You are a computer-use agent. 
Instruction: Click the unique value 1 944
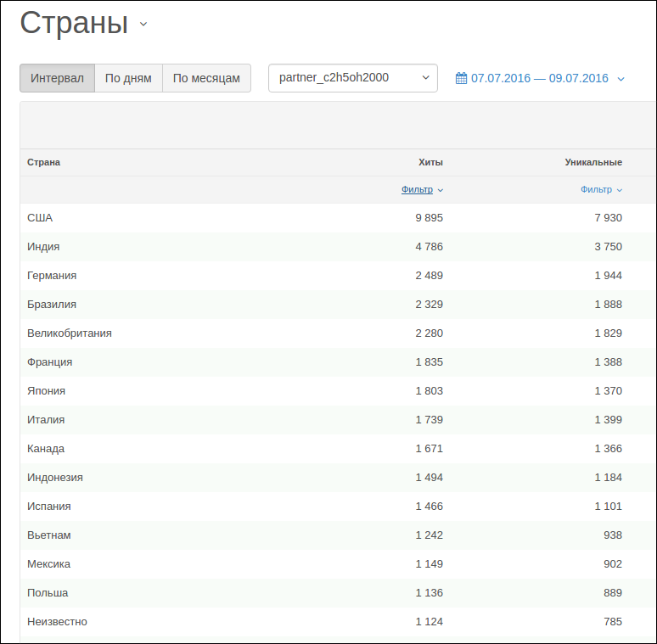point(608,276)
